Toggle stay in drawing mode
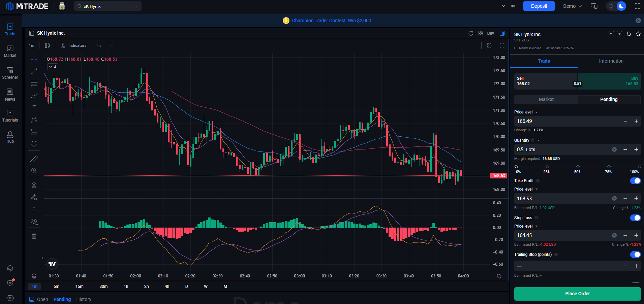 pos(34,197)
